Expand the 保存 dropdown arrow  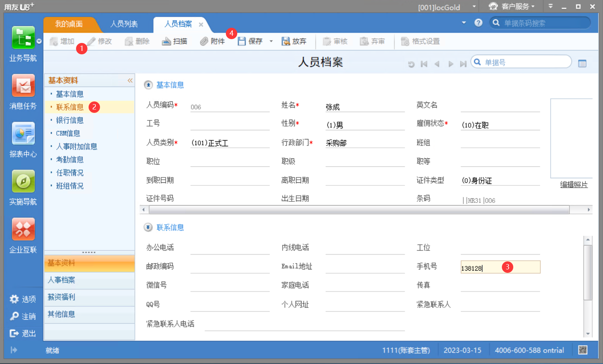(x=271, y=41)
